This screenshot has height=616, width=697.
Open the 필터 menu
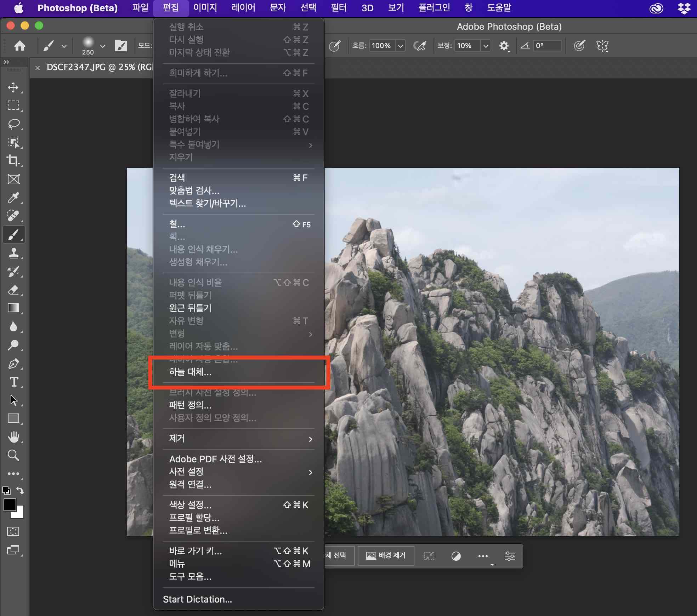[x=338, y=8]
